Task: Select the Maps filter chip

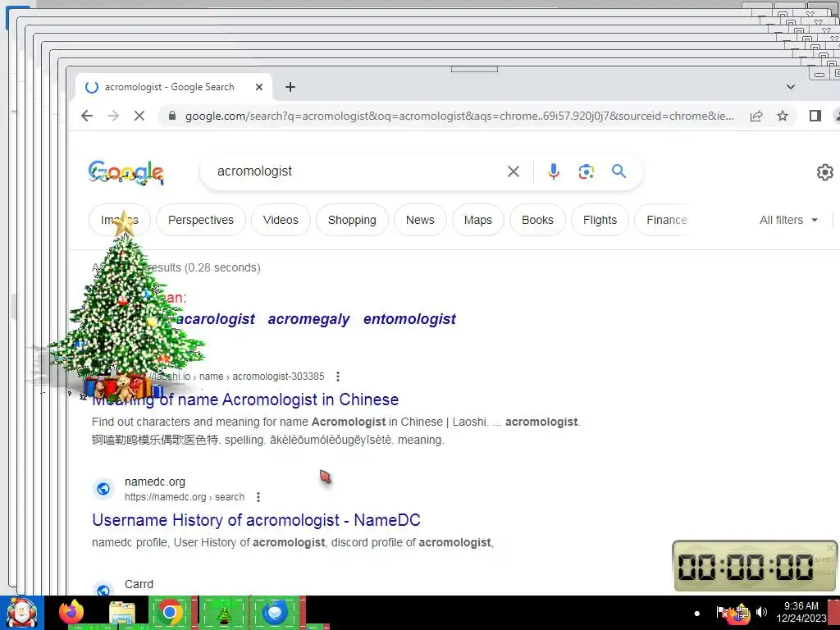Action: coord(478,220)
